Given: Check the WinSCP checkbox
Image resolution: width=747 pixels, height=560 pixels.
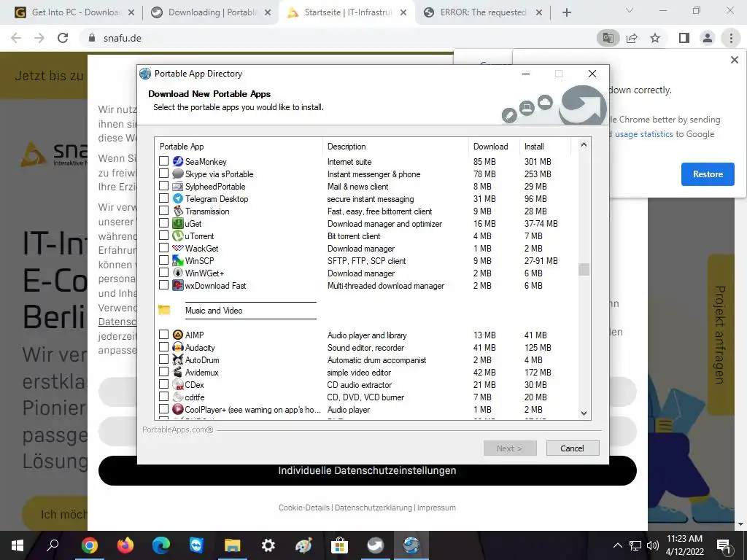Looking at the screenshot, I should click(x=163, y=260).
